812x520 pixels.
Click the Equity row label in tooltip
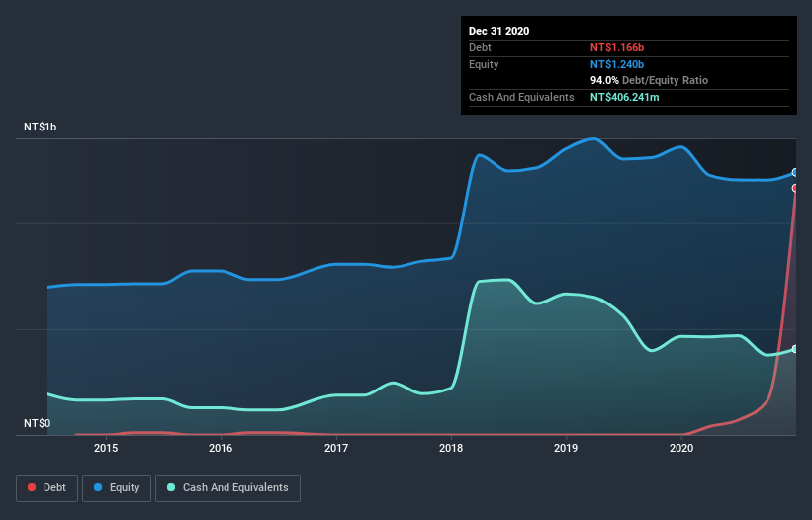tap(484, 64)
